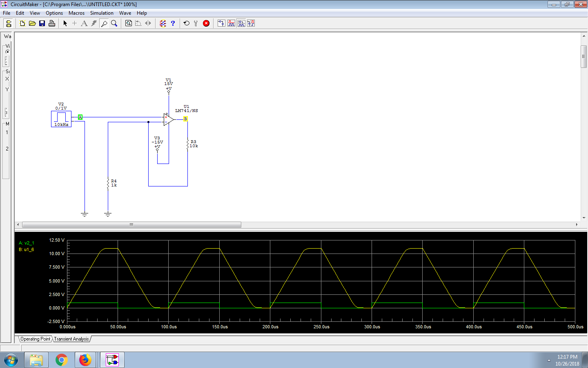Select the LM741 op-amp symbol

pos(168,119)
